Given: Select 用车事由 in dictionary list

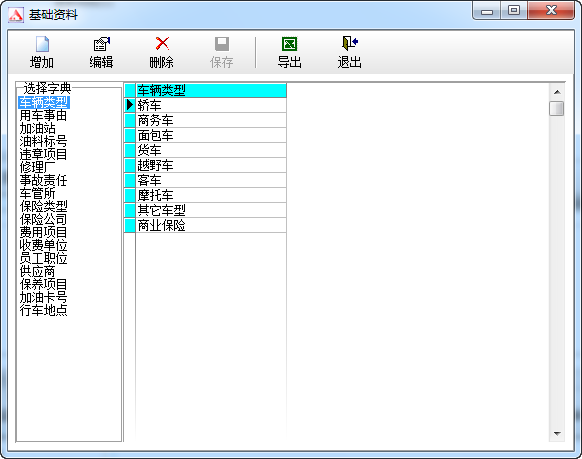Looking at the screenshot, I should click(x=43, y=115).
